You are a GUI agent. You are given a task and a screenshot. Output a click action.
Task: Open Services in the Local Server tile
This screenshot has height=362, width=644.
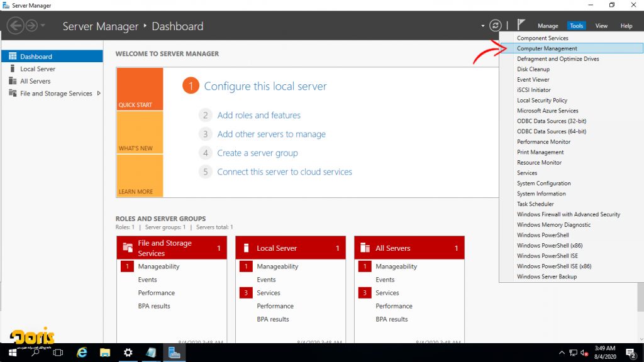[269, 293]
